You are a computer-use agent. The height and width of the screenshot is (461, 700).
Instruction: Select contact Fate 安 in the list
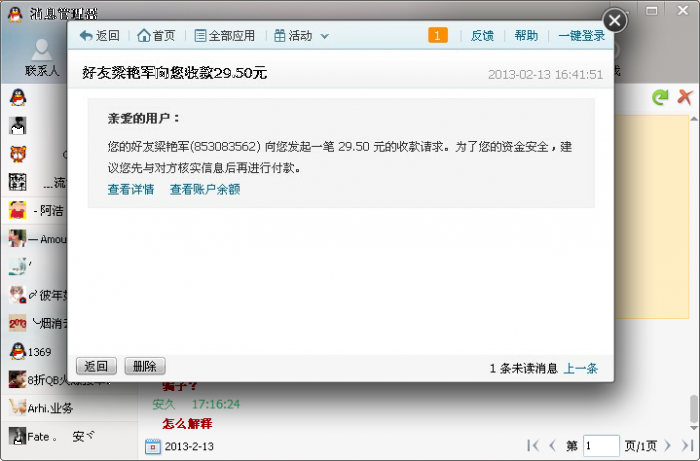coord(69,436)
